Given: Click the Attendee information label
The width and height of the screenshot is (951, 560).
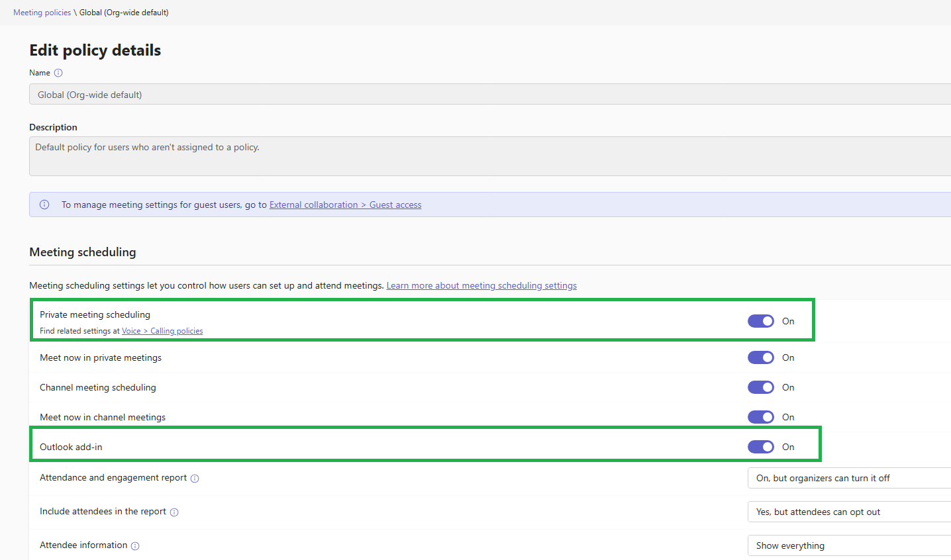Looking at the screenshot, I should [x=83, y=545].
